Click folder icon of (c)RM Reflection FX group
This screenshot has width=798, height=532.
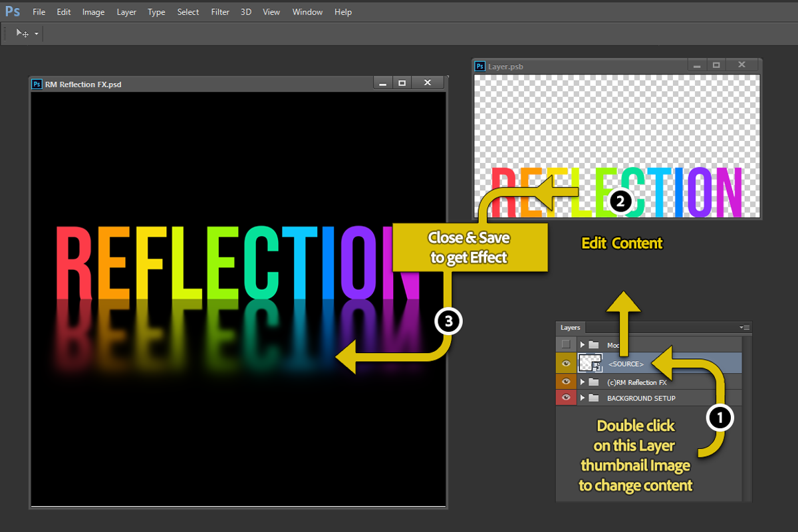click(x=594, y=382)
